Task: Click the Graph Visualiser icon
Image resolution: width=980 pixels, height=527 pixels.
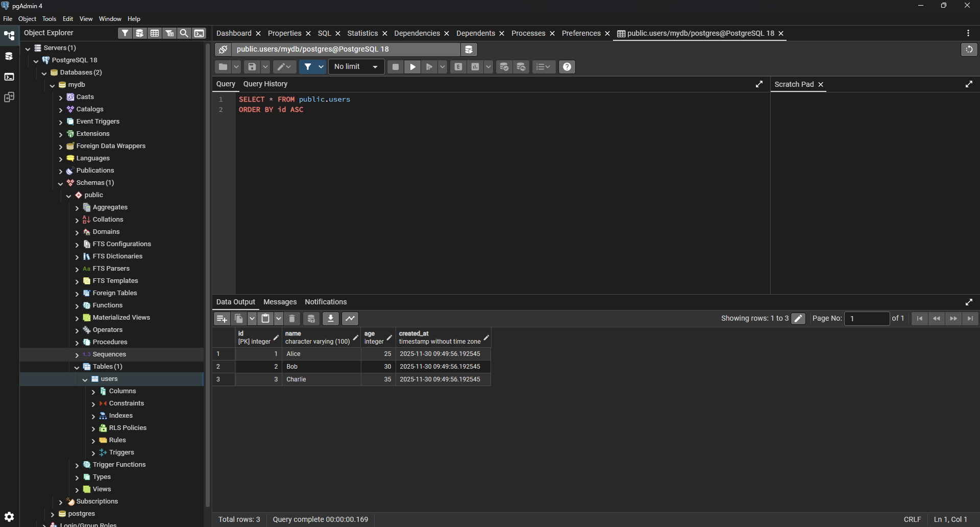Action: click(350, 319)
